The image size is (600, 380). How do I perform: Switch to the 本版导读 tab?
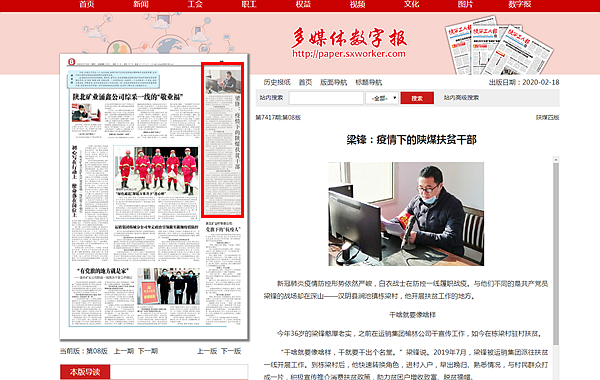coord(85,372)
